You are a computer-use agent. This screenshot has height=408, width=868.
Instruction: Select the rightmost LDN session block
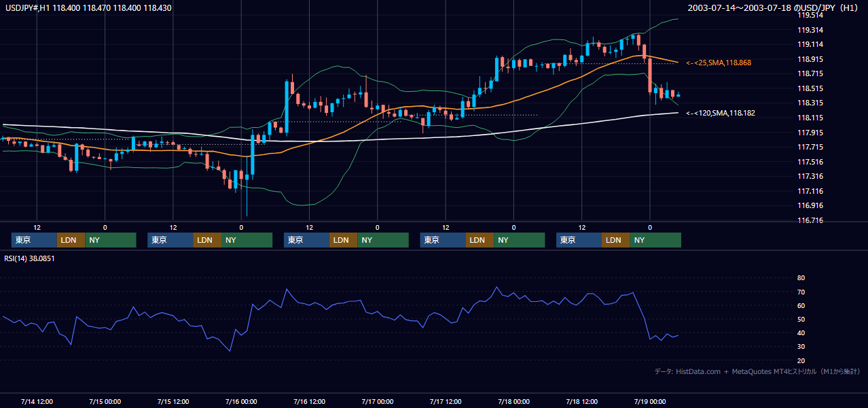[x=615, y=240]
